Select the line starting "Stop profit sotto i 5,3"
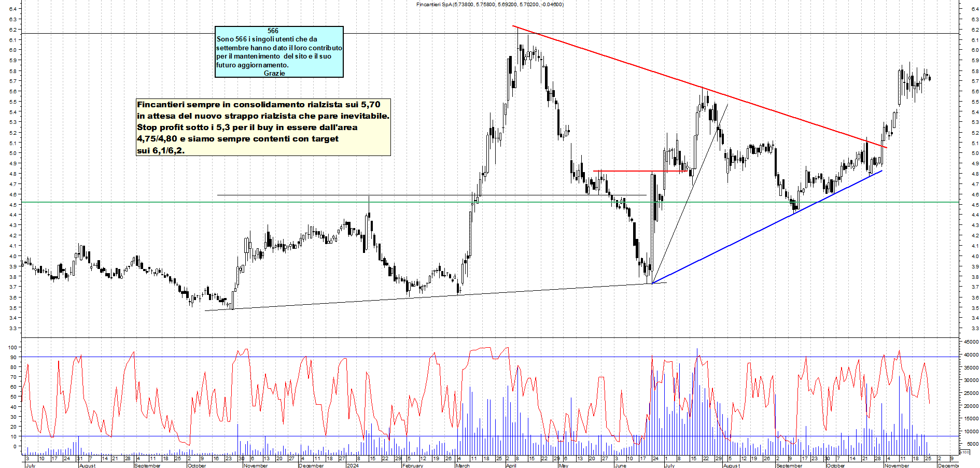This screenshot has width=980, height=468. click(x=247, y=127)
